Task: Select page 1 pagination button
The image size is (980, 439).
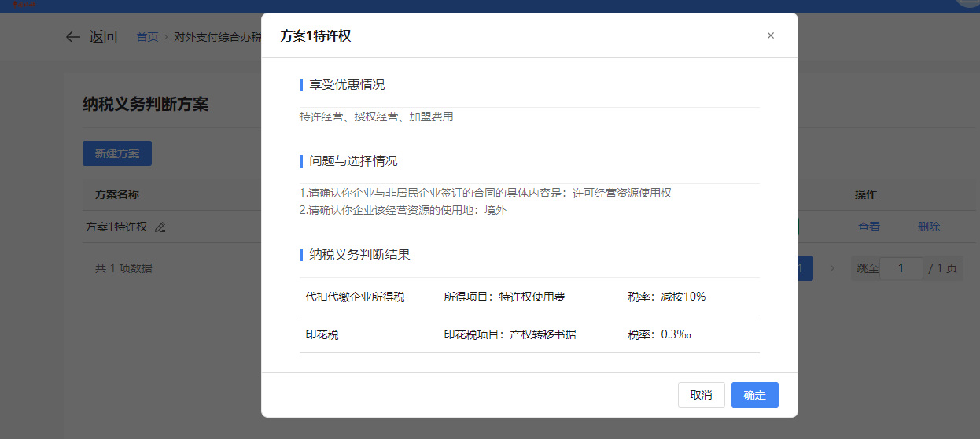Action: tap(804, 268)
